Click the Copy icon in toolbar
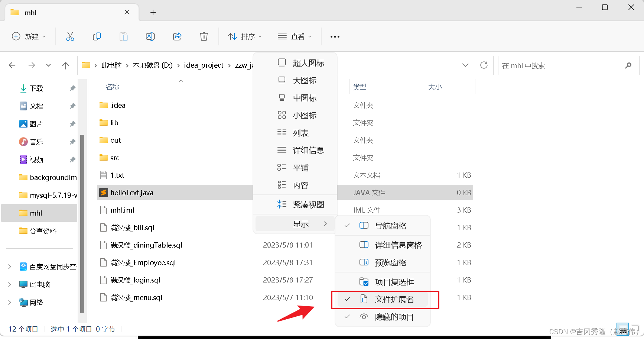Image resolution: width=644 pixels, height=339 pixels. (97, 36)
